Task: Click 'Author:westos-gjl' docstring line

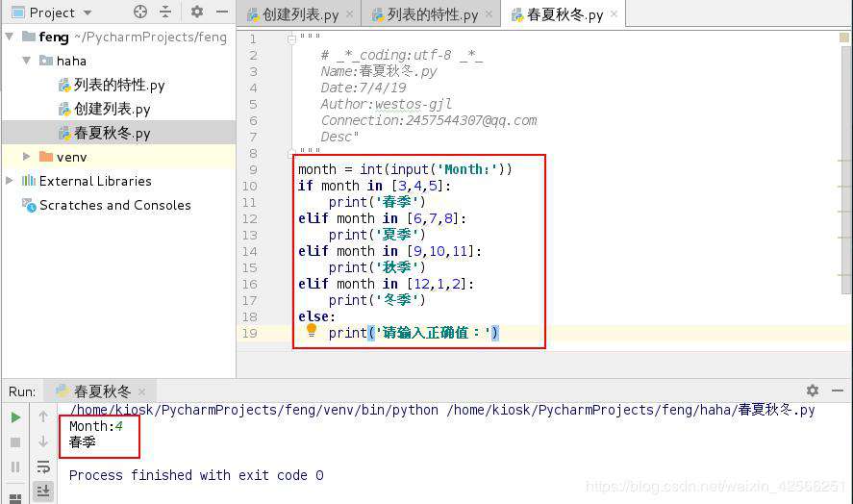Action: (x=387, y=105)
